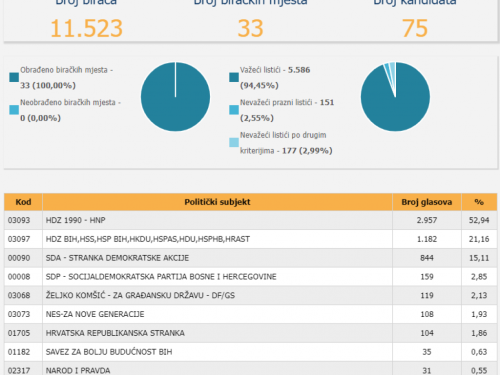
Task: Click the processed polling stations pie chart
Action: [175, 97]
